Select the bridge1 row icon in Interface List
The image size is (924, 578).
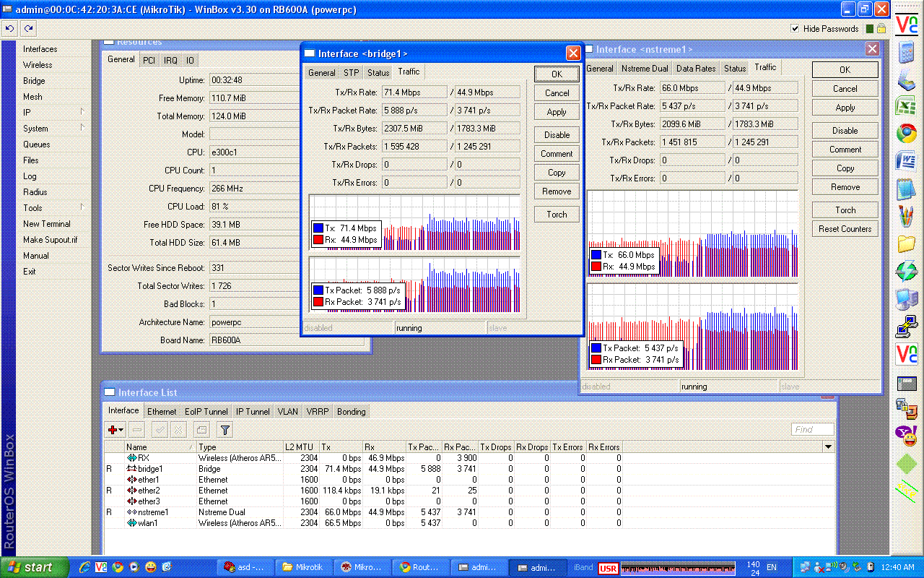131,469
